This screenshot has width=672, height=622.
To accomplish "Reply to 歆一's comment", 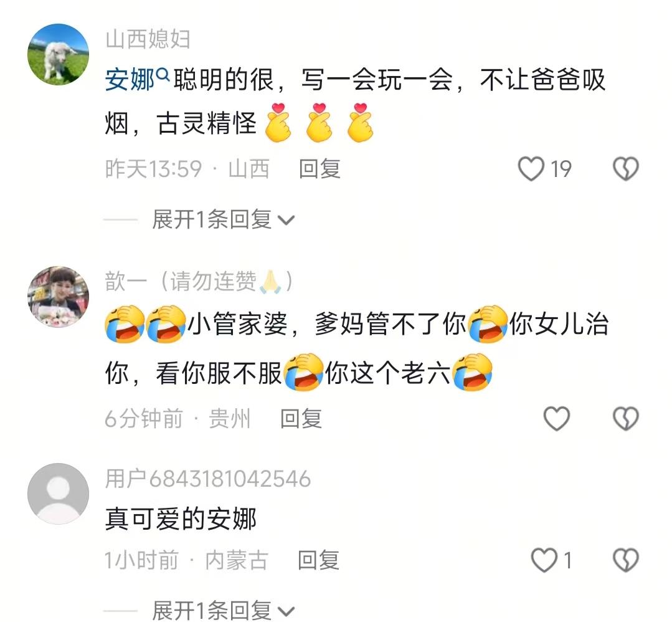I will tap(301, 419).
